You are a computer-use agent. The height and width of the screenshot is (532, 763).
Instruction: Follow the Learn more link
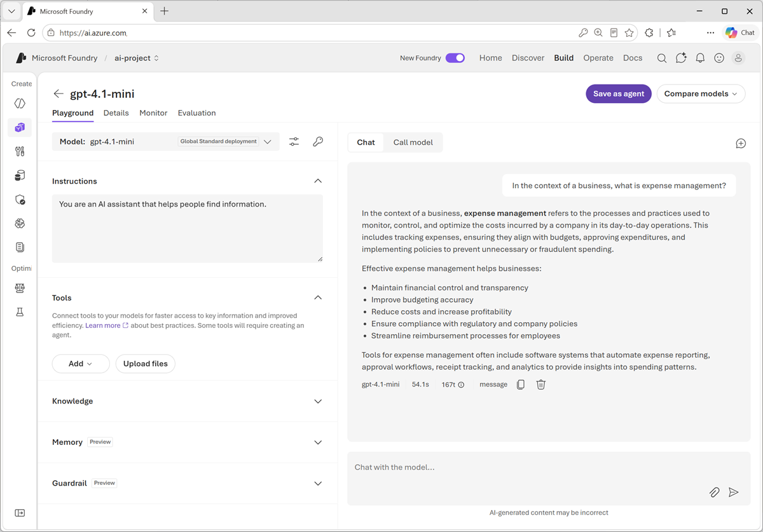click(x=107, y=325)
